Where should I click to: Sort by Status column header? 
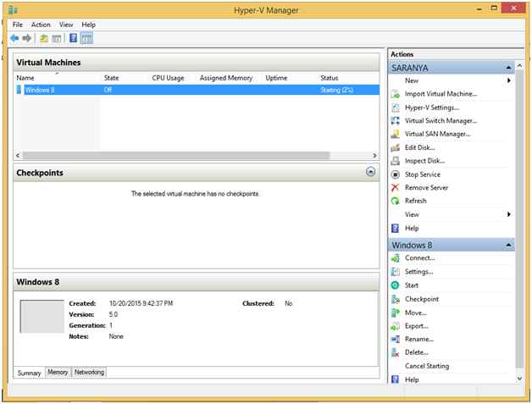329,78
